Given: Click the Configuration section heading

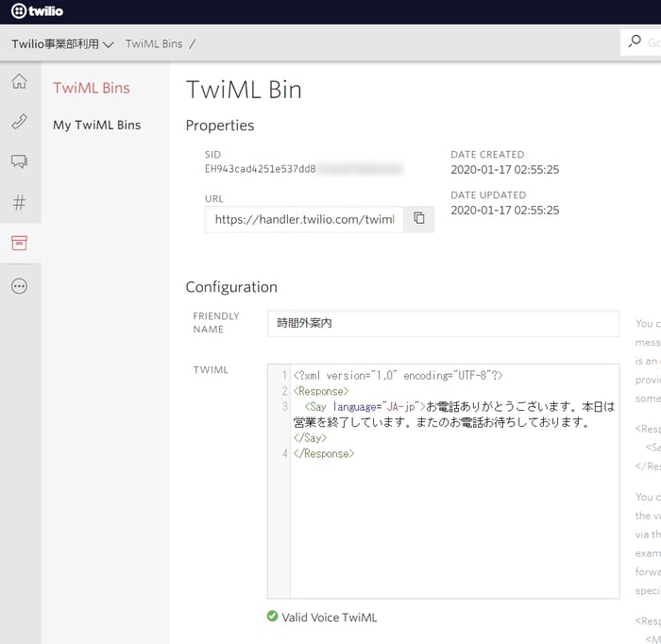Looking at the screenshot, I should tap(231, 287).
